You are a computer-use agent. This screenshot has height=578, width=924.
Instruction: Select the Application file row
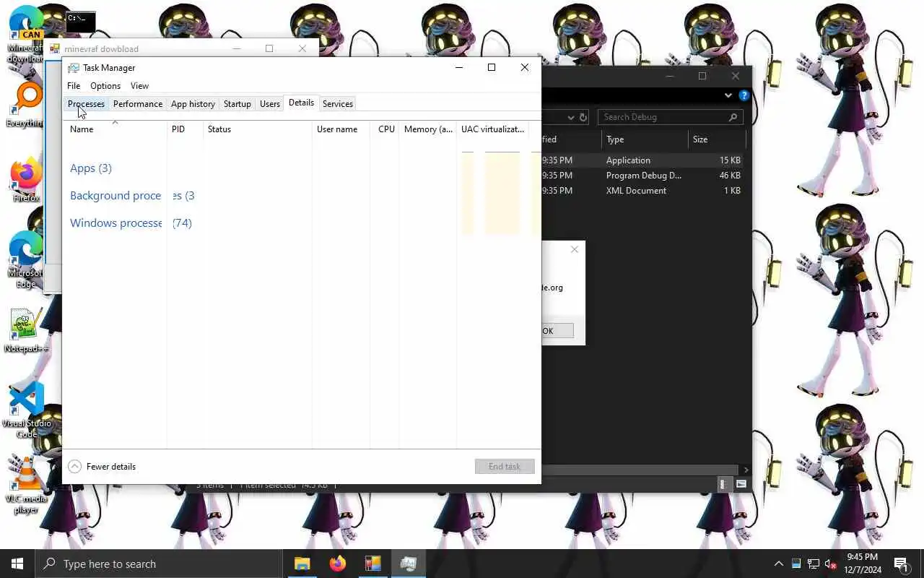click(642, 160)
